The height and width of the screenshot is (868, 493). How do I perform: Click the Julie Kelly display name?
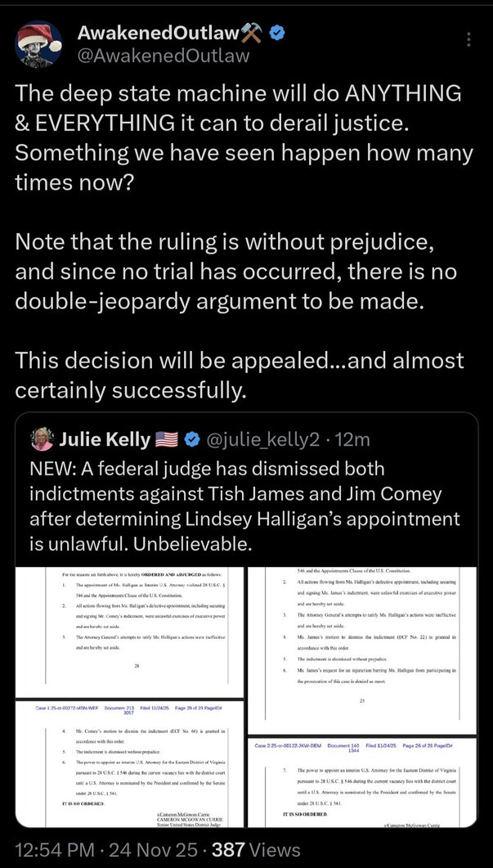tap(105, 440)
